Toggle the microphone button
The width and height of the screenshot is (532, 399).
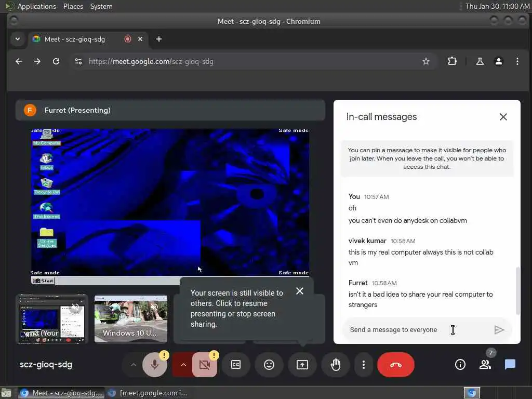(155, 365)
